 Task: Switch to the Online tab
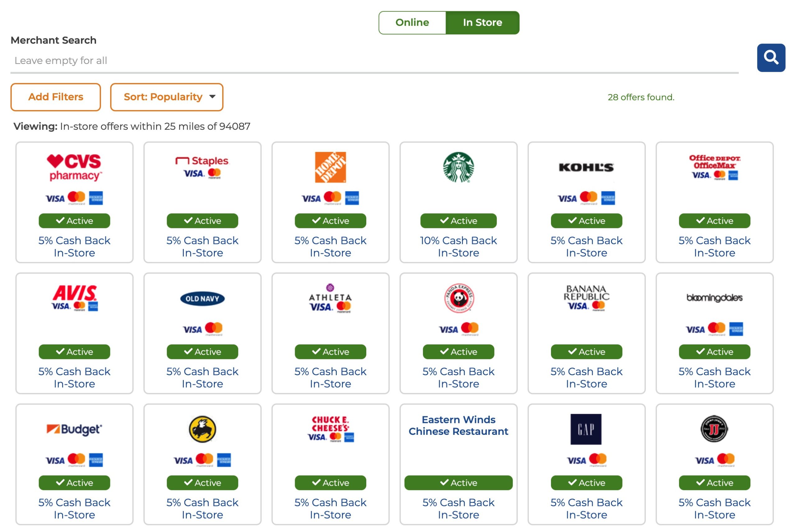(412, 22)
